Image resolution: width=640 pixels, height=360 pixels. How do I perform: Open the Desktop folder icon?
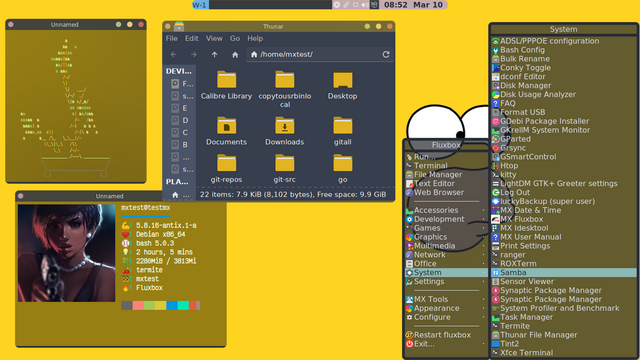(x=342, y=86)
